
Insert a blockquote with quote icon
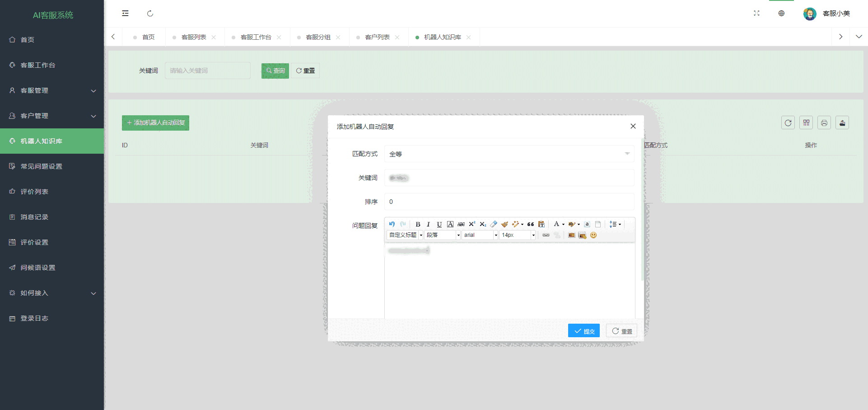point(531,224)
